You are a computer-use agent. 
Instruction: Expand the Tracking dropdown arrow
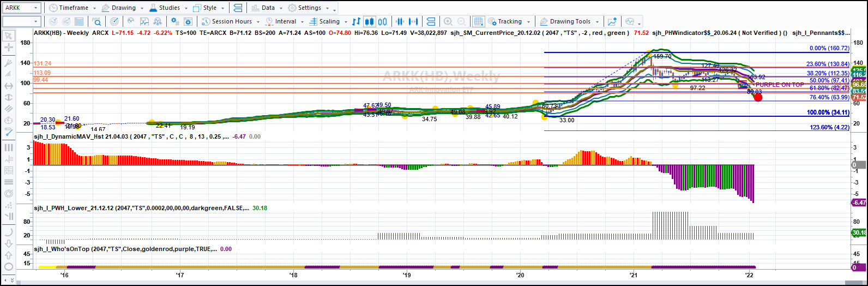[x=528, y=21]
